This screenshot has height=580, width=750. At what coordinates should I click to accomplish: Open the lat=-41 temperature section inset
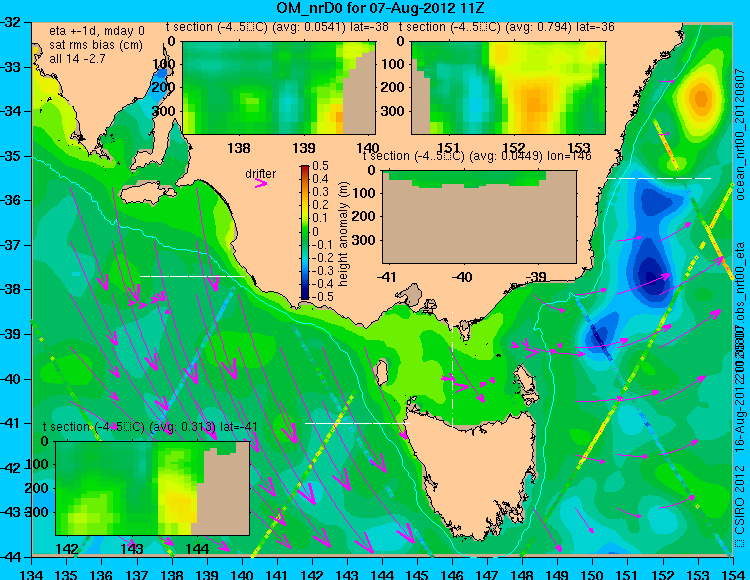pos(153,488)
